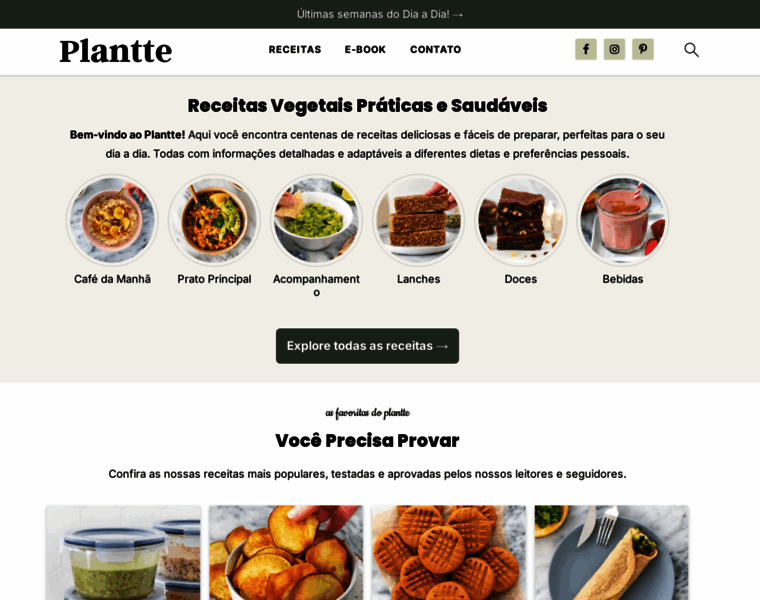Click the Últimas semanas do Dia a Dia banner
Screen dimensions: 760x600
[x=380, y=14]
